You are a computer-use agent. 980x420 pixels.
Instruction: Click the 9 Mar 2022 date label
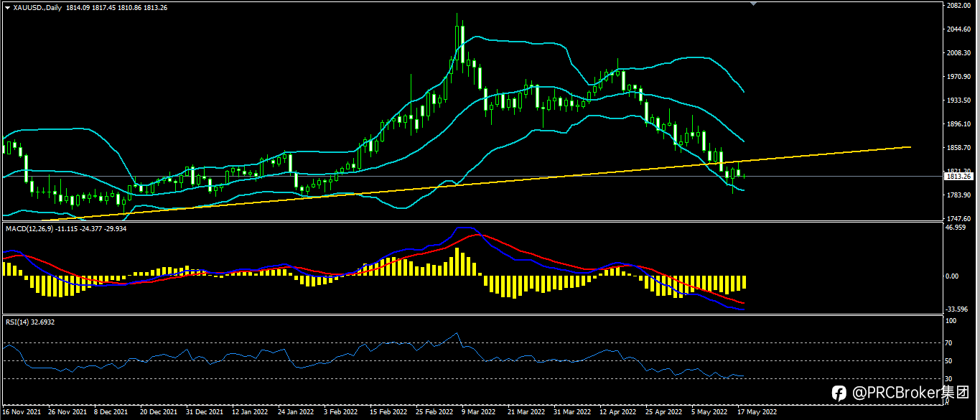tap(479, 413)
